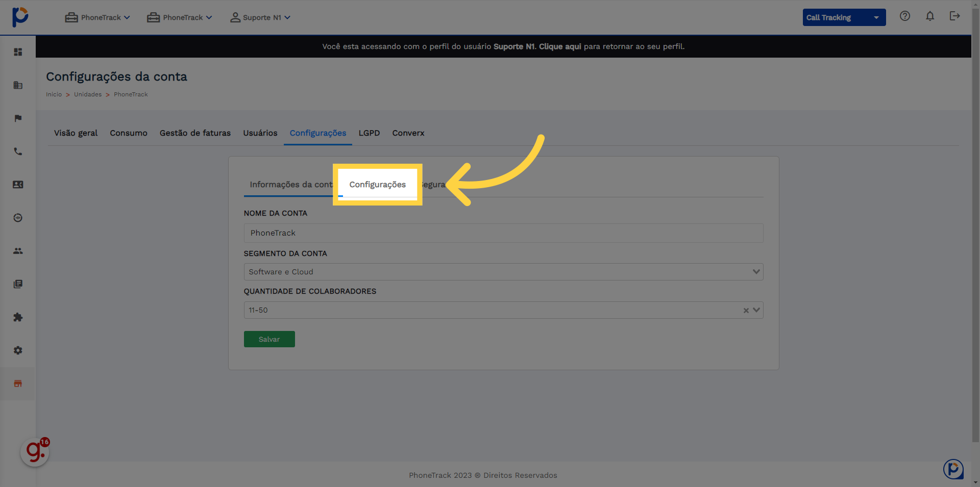Open the people group icon in sidebar
The height and width of the screenshot is (487, 980).
tap(18, 251)
